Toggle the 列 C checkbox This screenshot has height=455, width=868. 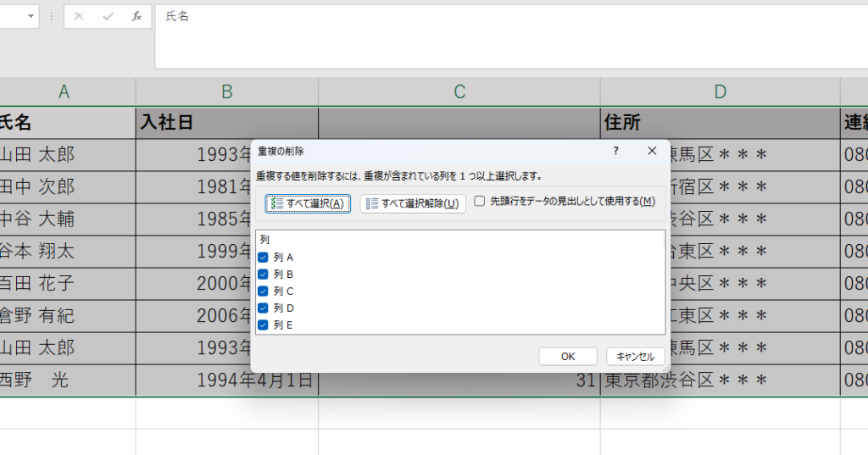(x=263, y=291)
